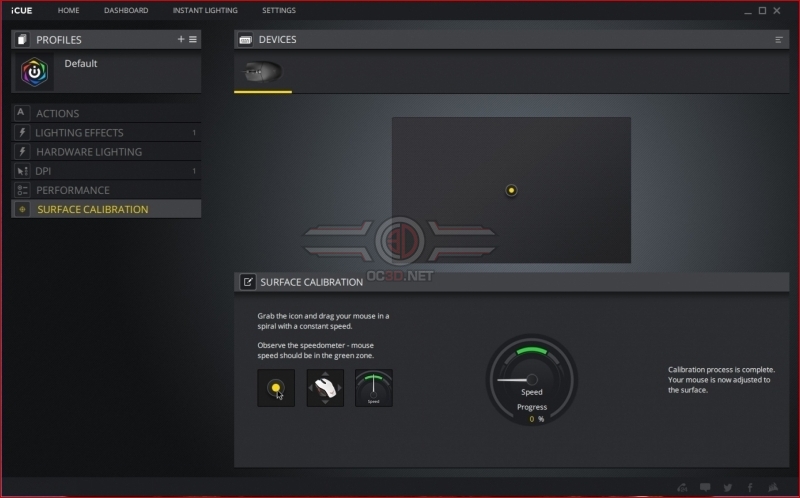Open the DPI section

click(x=106, y=171)
